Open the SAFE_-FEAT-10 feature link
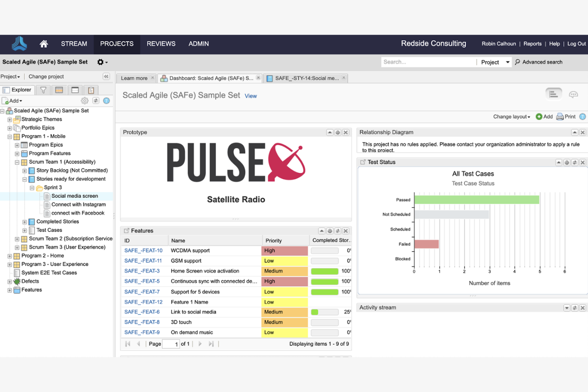 pyautogui.click(x=143, y=251)
